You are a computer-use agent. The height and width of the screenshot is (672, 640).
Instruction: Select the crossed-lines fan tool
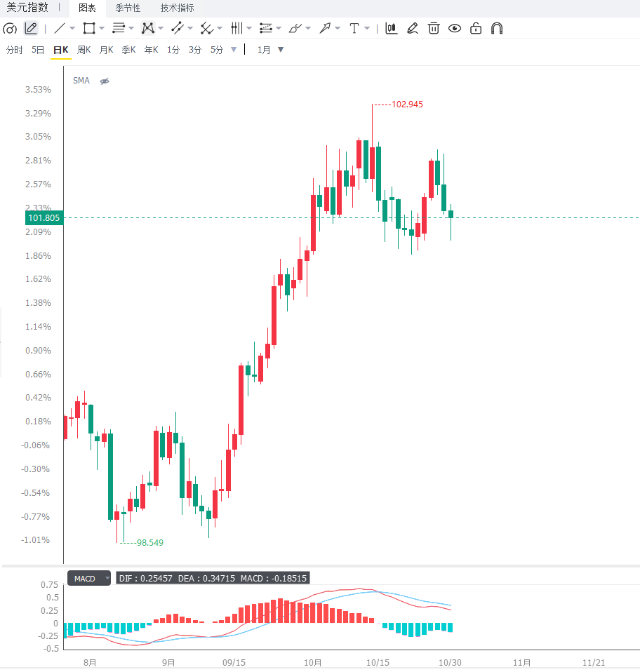pos(206,29)
